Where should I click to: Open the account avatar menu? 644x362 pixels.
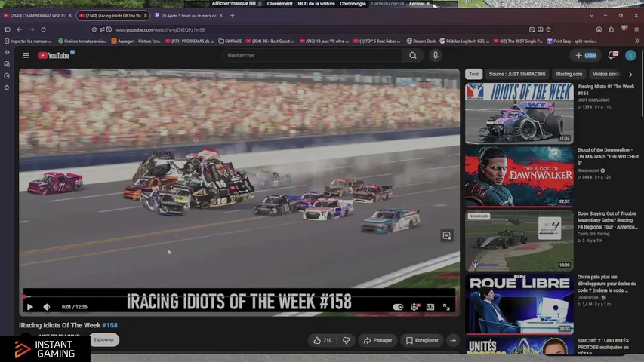[630, 55]
